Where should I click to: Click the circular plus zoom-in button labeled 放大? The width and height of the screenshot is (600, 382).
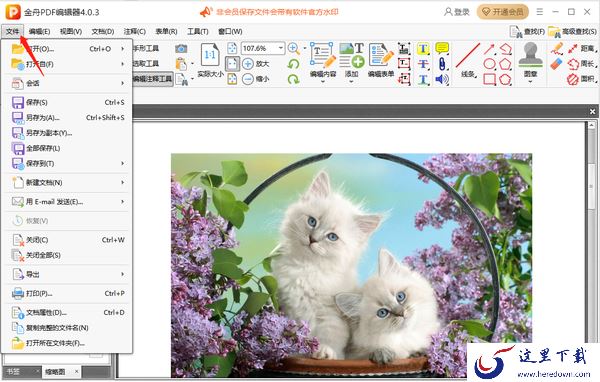[248, 64]
